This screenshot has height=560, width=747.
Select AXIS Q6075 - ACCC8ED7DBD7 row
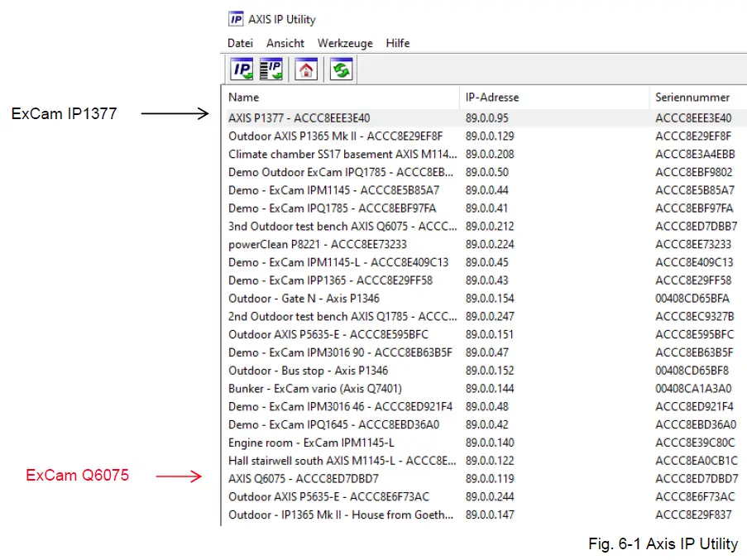click(x=485, y=479)
